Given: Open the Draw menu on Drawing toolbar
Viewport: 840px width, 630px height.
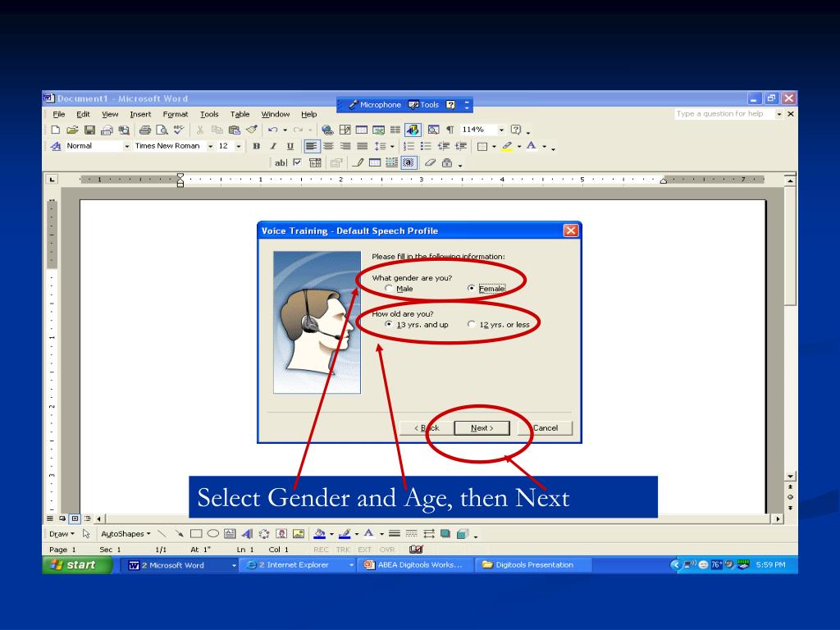Looking at the screenshot, I should pos(62,533).
